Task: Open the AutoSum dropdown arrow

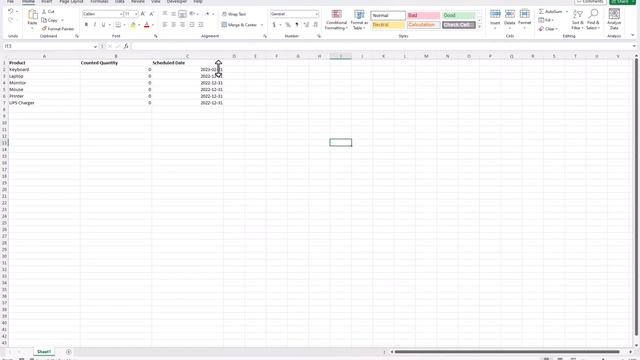Action: tap(567, 12)
